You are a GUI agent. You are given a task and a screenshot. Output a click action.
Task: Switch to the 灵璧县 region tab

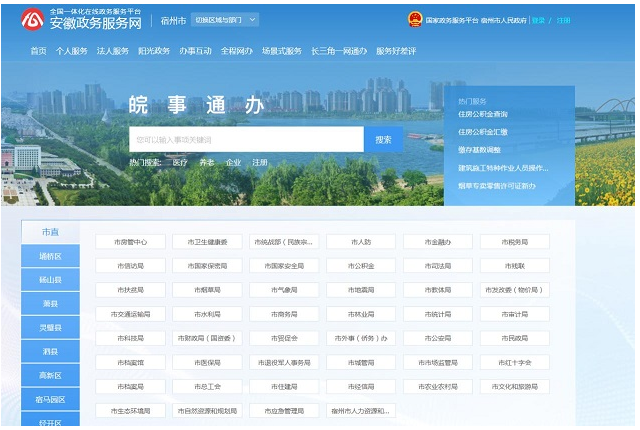coord(50,328)
